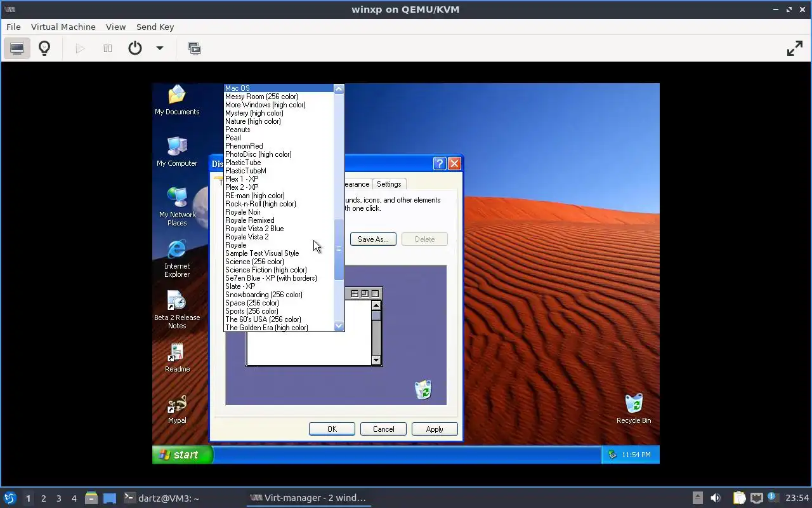Open the manage snapshots icon

pos(194,48)
